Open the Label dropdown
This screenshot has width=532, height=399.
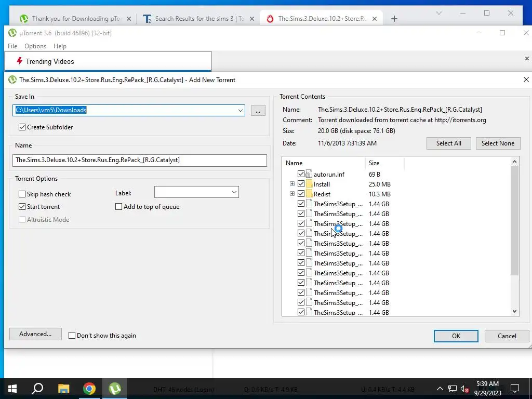(x=234, y=192)
